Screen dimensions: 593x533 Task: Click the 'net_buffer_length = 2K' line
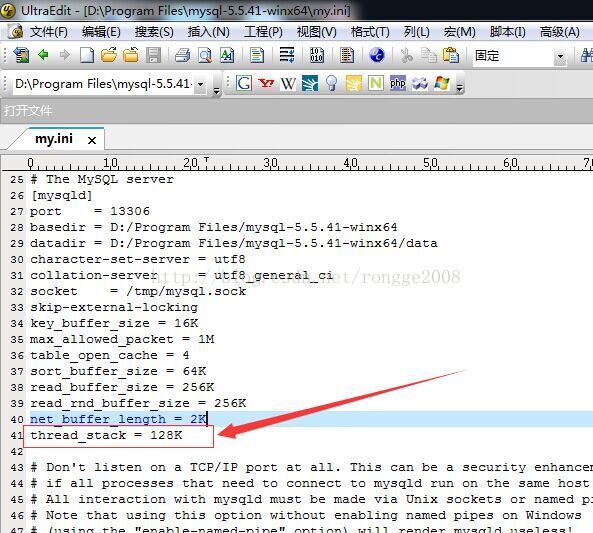coord(118,419)
